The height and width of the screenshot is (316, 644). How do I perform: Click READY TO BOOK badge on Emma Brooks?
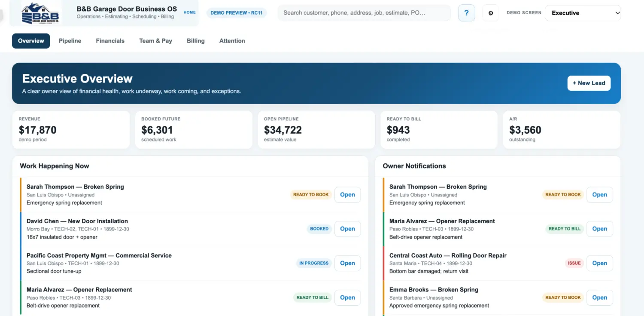click(563, 298)
